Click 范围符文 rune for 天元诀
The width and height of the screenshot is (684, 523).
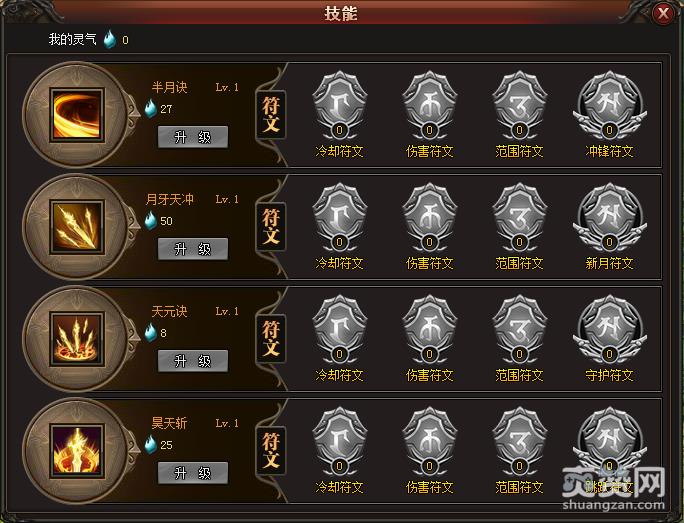pos(519,330)
